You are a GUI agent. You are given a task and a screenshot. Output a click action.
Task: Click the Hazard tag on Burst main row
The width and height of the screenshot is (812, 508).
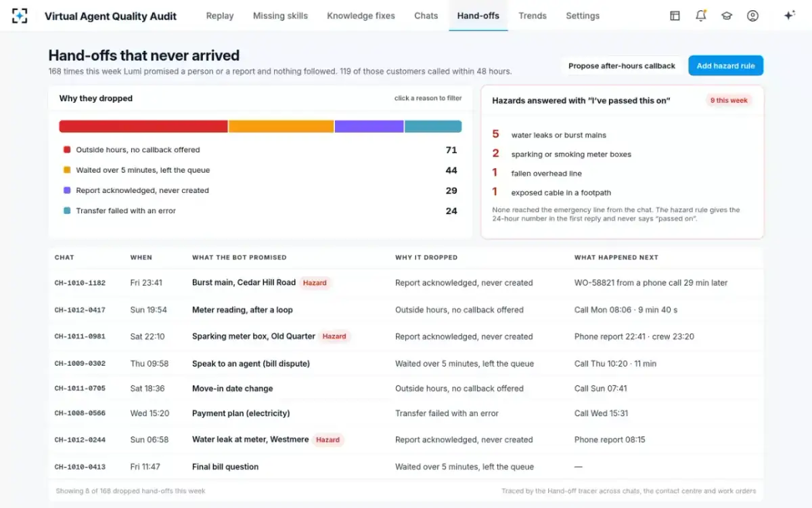pos(315,282)
